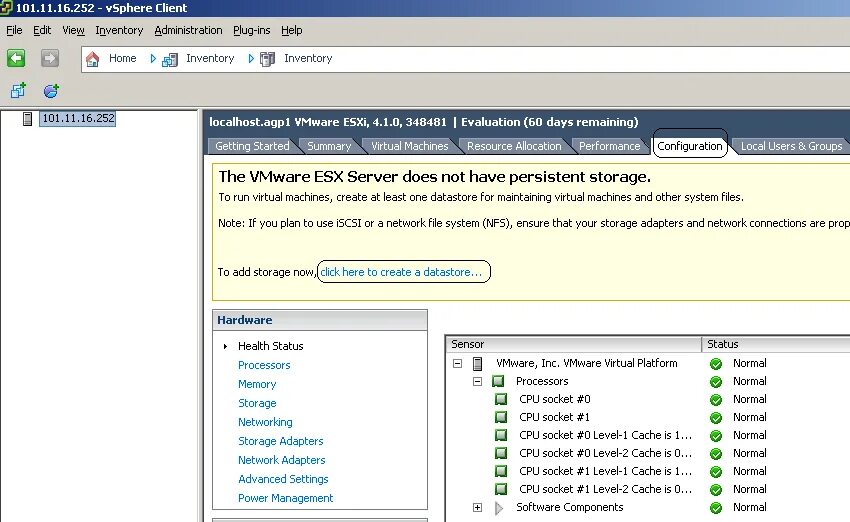The image size is (850, 522).
Task: Click host icon beside 101.11.16.252 in tree
Action: [x=27, y=119]
